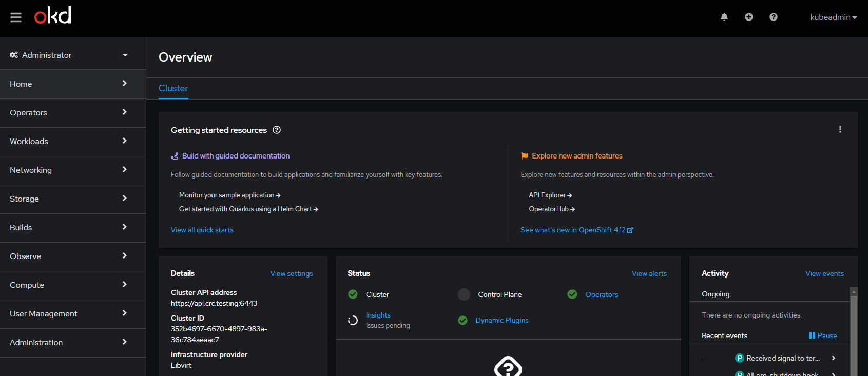Click the Dynamic Plugins green check icon

(x=463, y=320)
